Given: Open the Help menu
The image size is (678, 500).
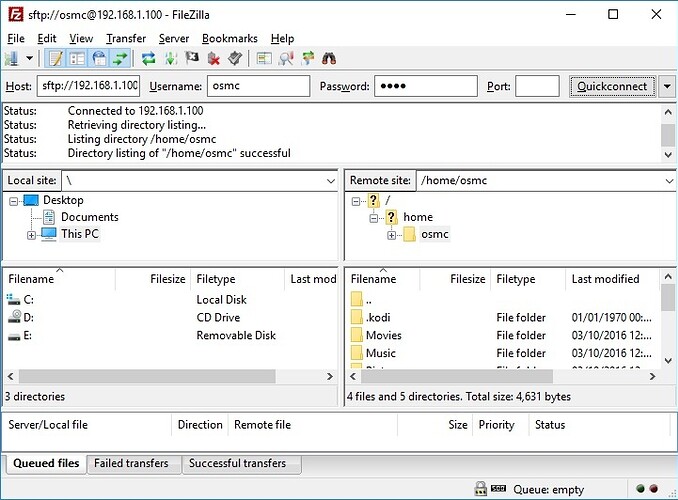Looking at the screenshot, I should tap(282, 38).
